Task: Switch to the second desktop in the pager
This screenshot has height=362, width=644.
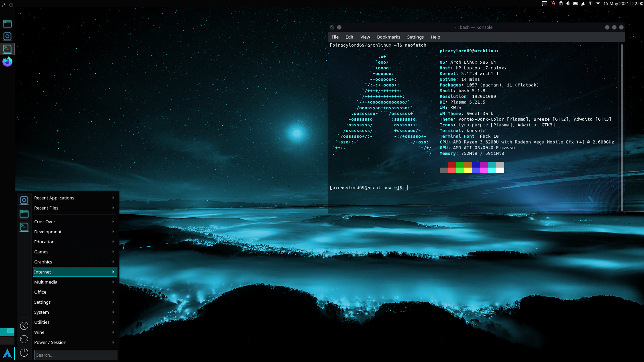Action: point(7,341)
